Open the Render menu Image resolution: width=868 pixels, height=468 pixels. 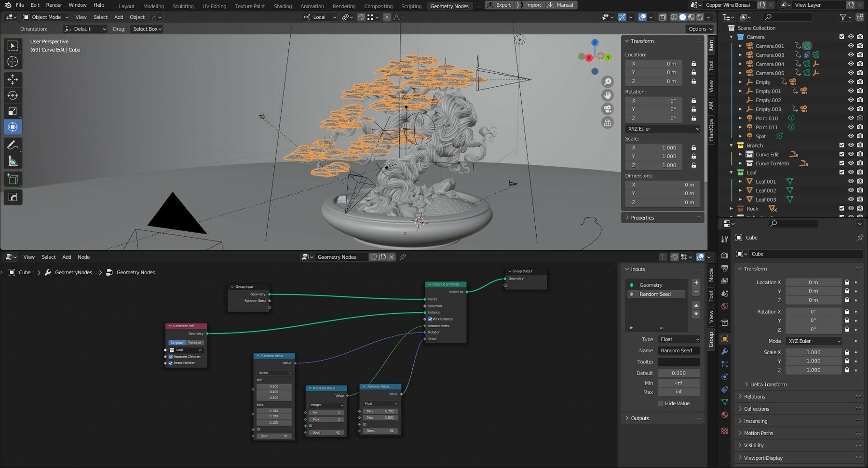pos(54,5)
